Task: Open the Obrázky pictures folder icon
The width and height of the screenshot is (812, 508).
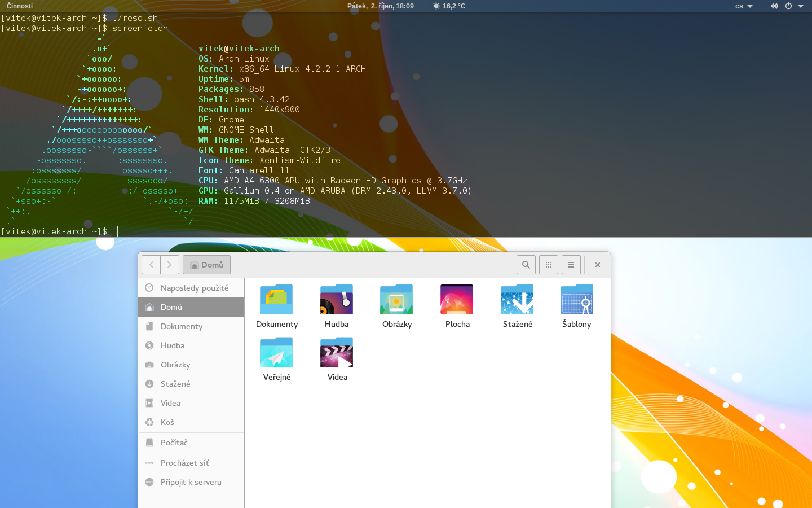Action: pos(396,299)
